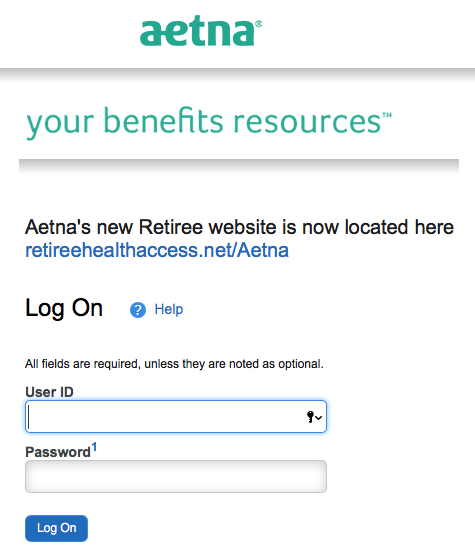Click the Password field label

[x=58, y=452]
